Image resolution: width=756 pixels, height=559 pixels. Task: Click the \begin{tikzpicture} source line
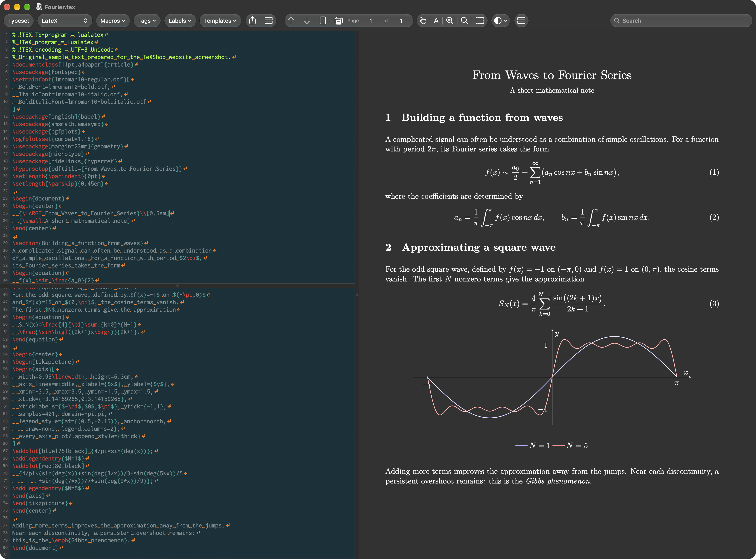coord(43,362)
